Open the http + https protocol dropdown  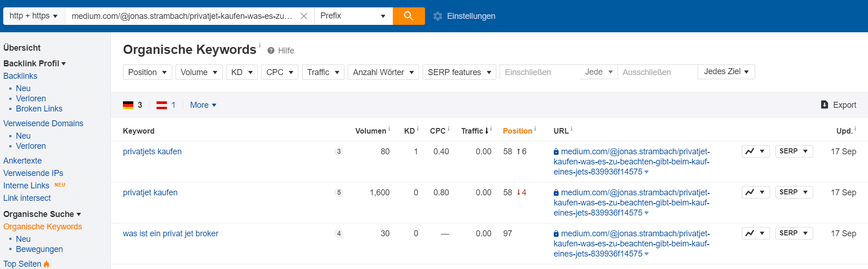[34, 16]
